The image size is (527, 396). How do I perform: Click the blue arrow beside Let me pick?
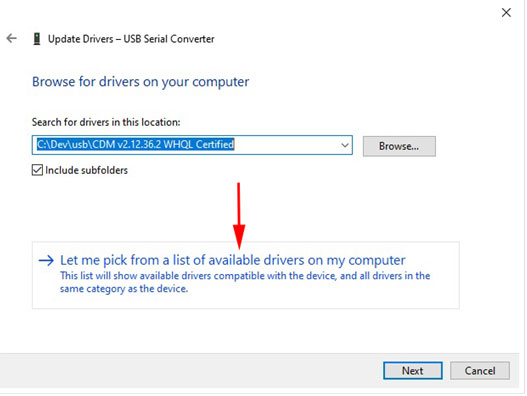(x=46, y=261)
